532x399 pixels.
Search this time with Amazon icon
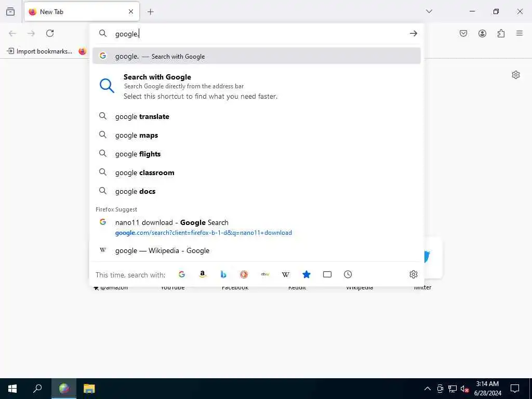pos(203,274)
